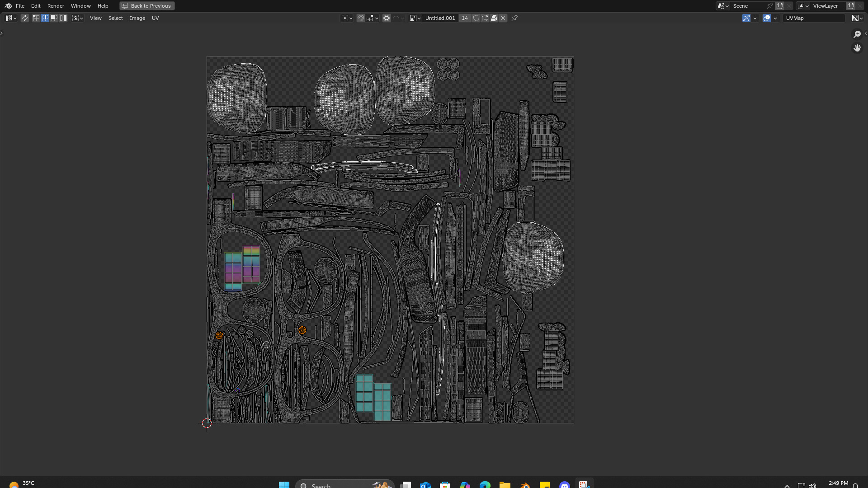Select vertex selection mode icon
Screen dimensions: 868x488
[x=36, y=18]
